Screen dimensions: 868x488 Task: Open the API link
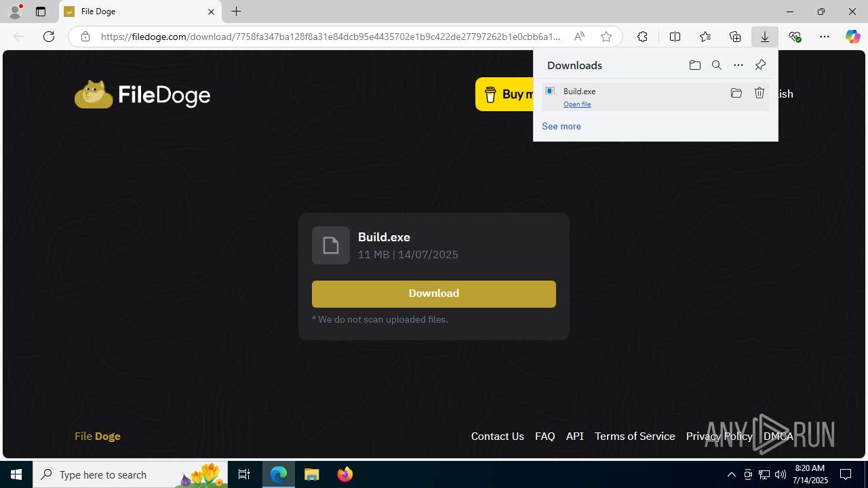click(575, 436)
